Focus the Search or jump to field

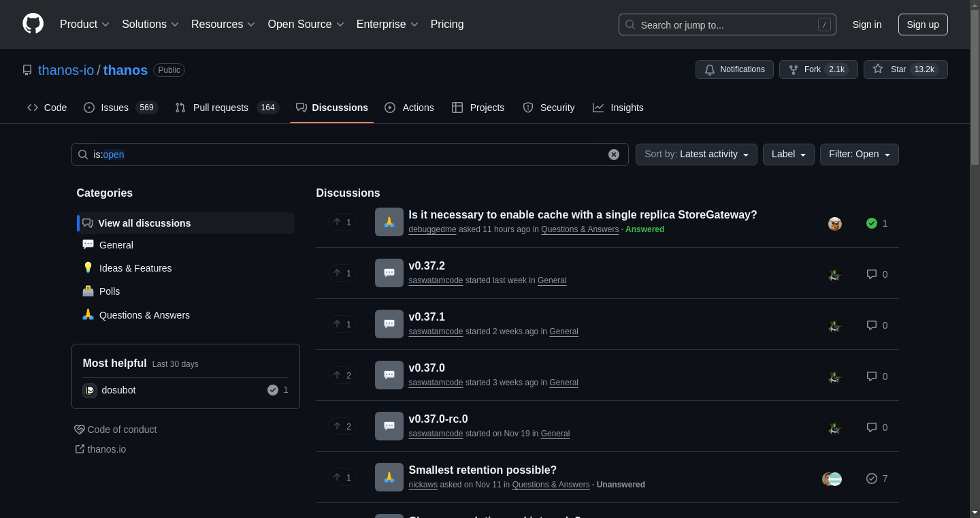(x=727, y=25)
